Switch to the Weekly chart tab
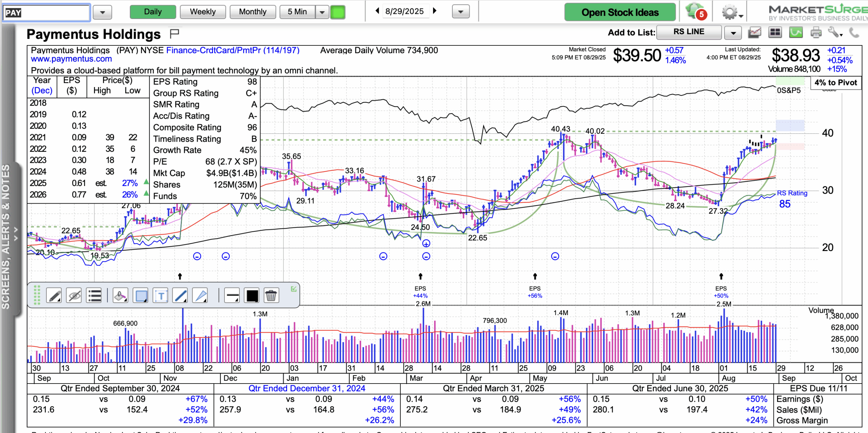The width and height of the screenshot is (868, 433). coord(202,12)
